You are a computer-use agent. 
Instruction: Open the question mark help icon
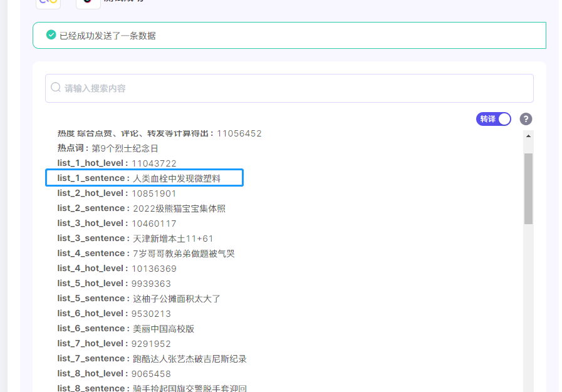click(526, 119)
